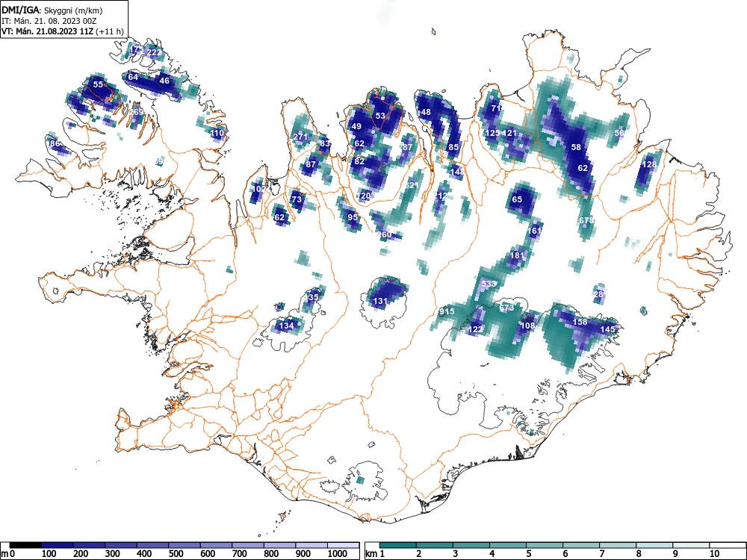Image resolution: width=747 pixels, height=560 pixels.
Task: Click the value 65 label
Action: pos(517,199)
